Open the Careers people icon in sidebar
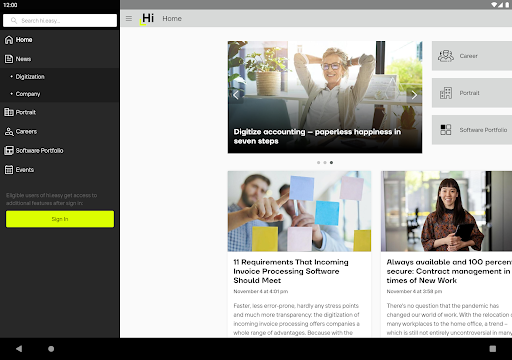512x360 pixels. (9, 131)
